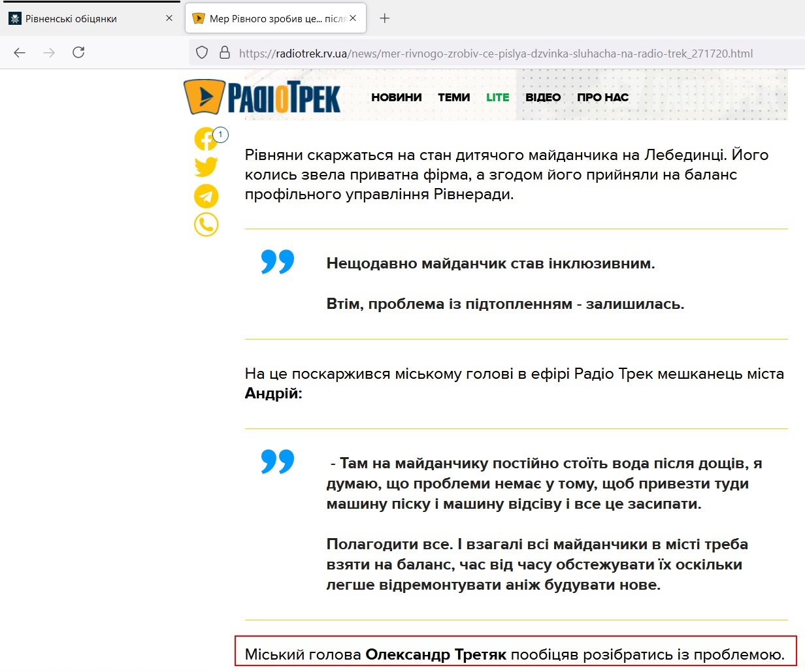This screenshot has height=672, width=805.
Task: Click the Radio Trek logo
Action: 262,97
